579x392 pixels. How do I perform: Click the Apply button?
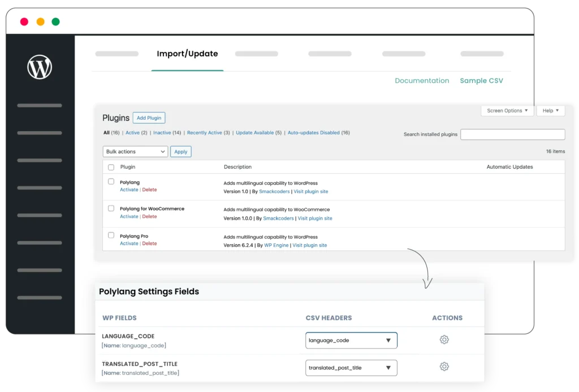(181, 151)
